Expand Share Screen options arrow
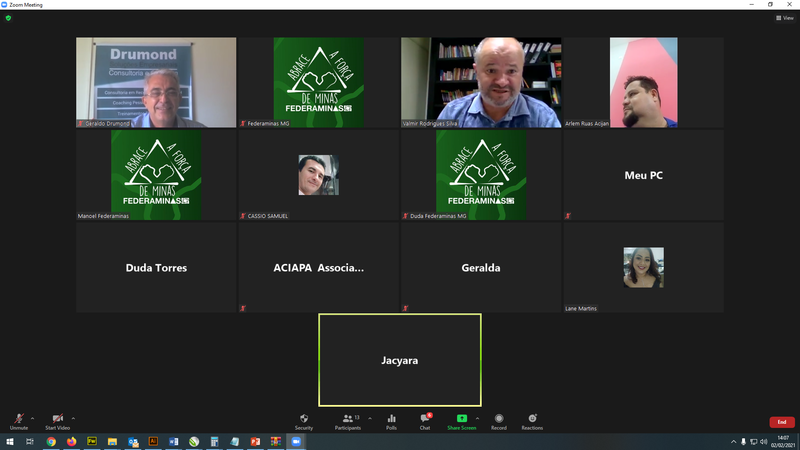This screenshot has width=800, height=450. [x=478, y=417]
